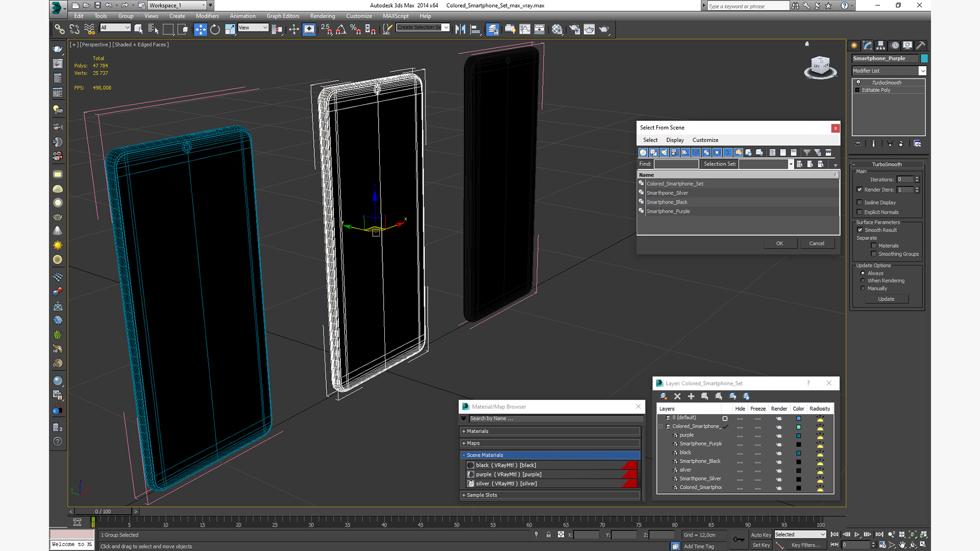Select the Select and Uniform Scale tool
Image resolution: width=980 pixels, height=551 pixels.
(230, 29)
